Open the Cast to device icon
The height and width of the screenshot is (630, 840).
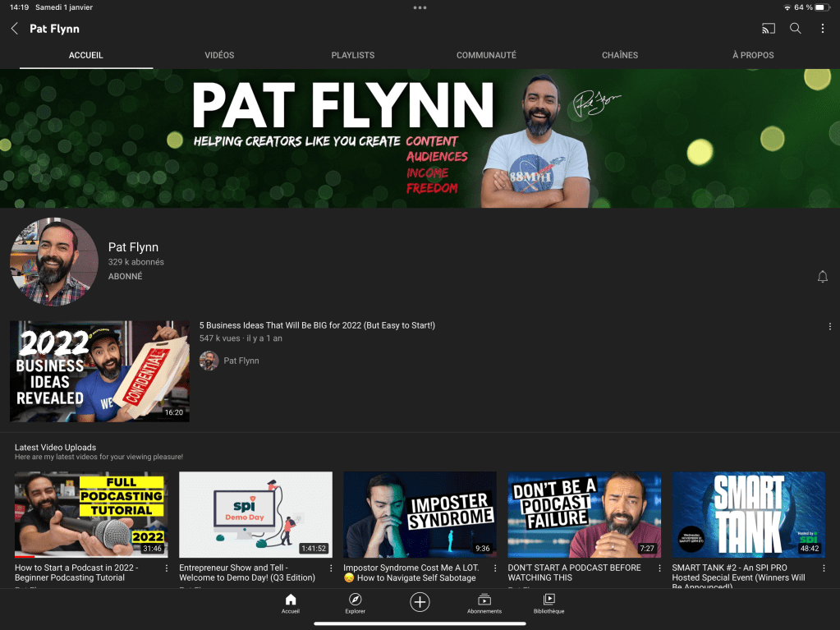tap(768, 29)
